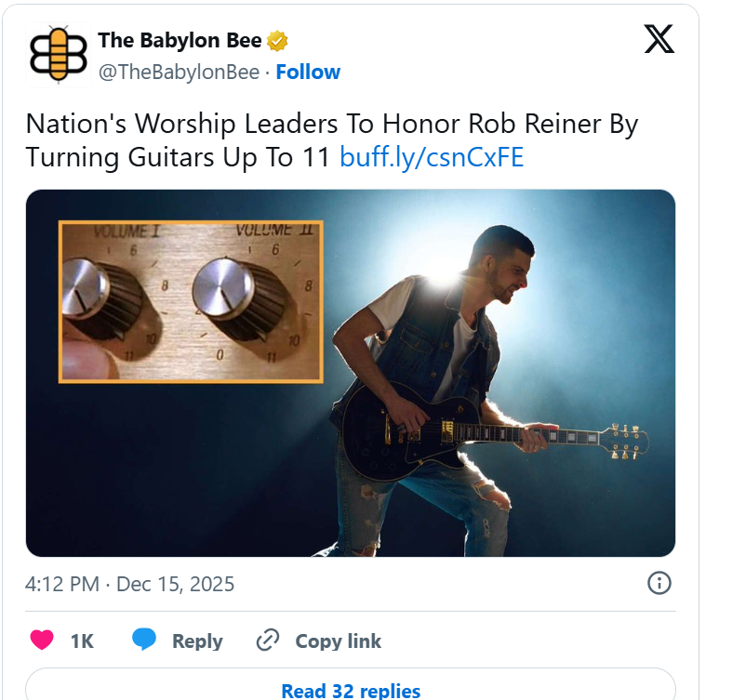Click the chain link copy icon

coord(268,641)
